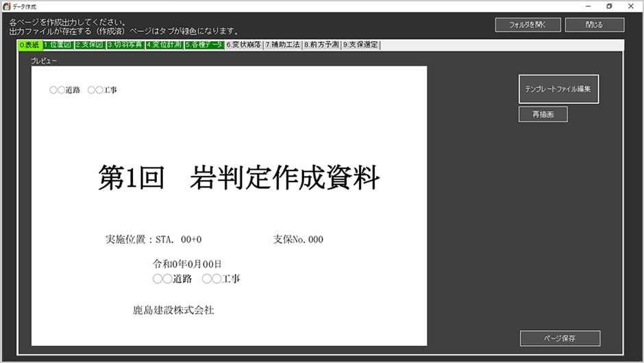Click the 鹿島建設株式会社 text in preview
The height and width of the screenshot is (363, 644).
point(173,310)
